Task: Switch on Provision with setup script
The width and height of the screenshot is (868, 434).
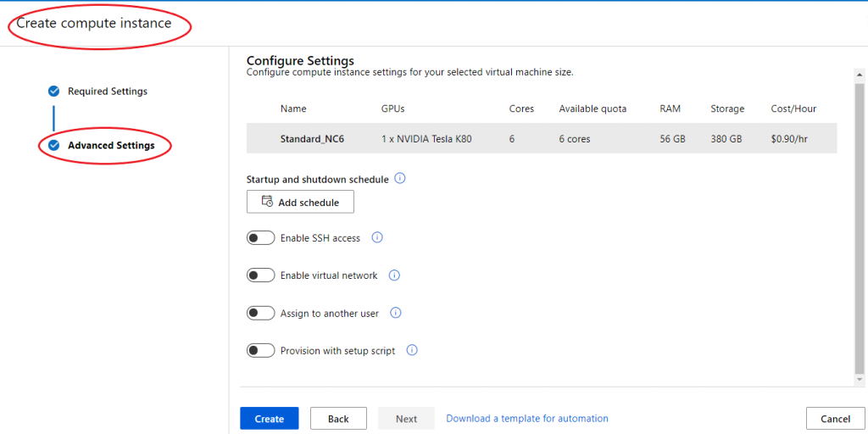Action: point(260,351)
